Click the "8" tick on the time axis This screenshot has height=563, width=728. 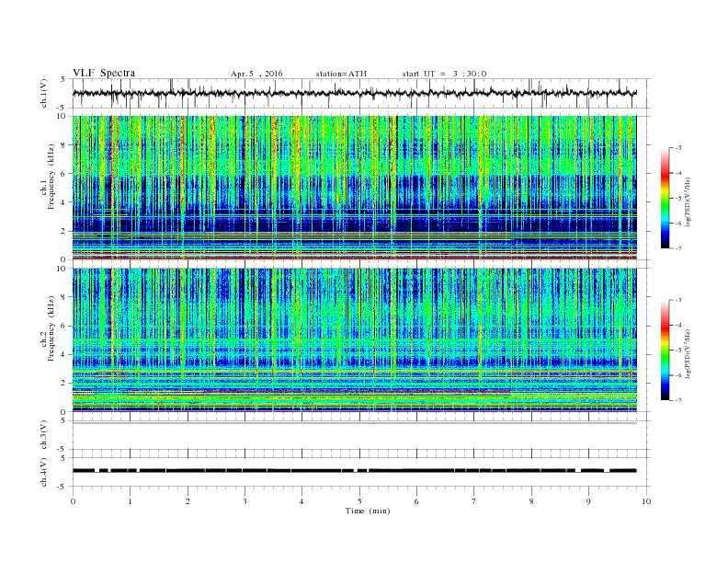(x=531, y=501)
